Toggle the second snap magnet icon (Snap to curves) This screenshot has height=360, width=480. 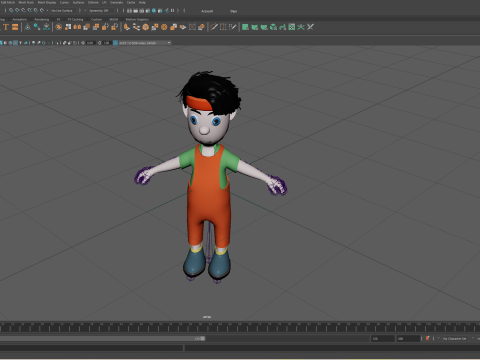(17, 11)
